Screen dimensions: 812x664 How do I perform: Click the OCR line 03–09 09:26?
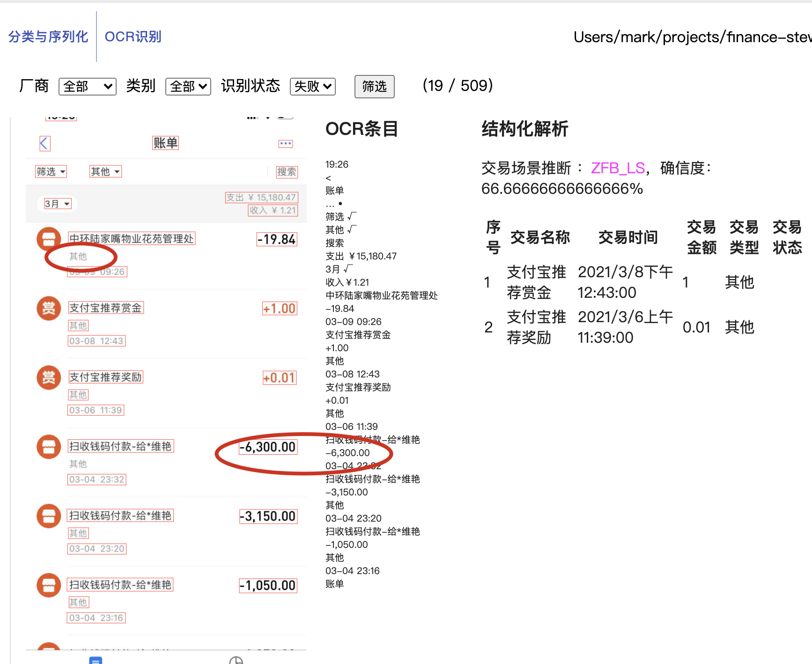354,322
